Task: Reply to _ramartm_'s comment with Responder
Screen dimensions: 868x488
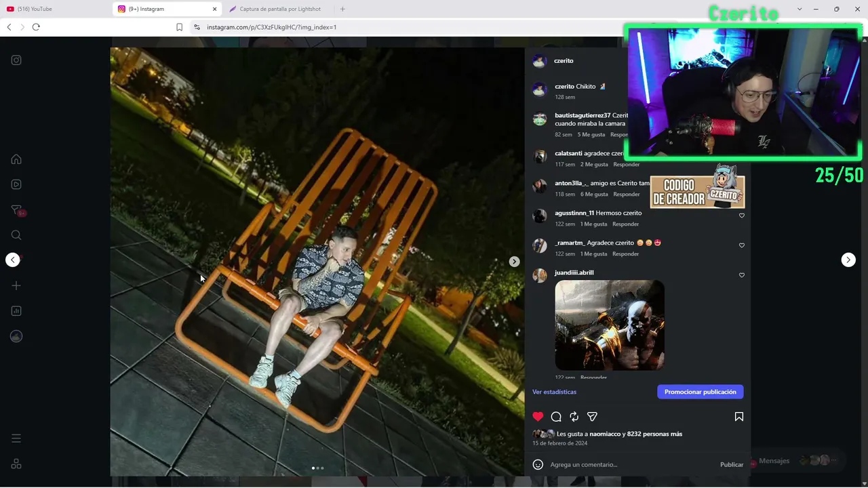Action: [x=626, y=254]
